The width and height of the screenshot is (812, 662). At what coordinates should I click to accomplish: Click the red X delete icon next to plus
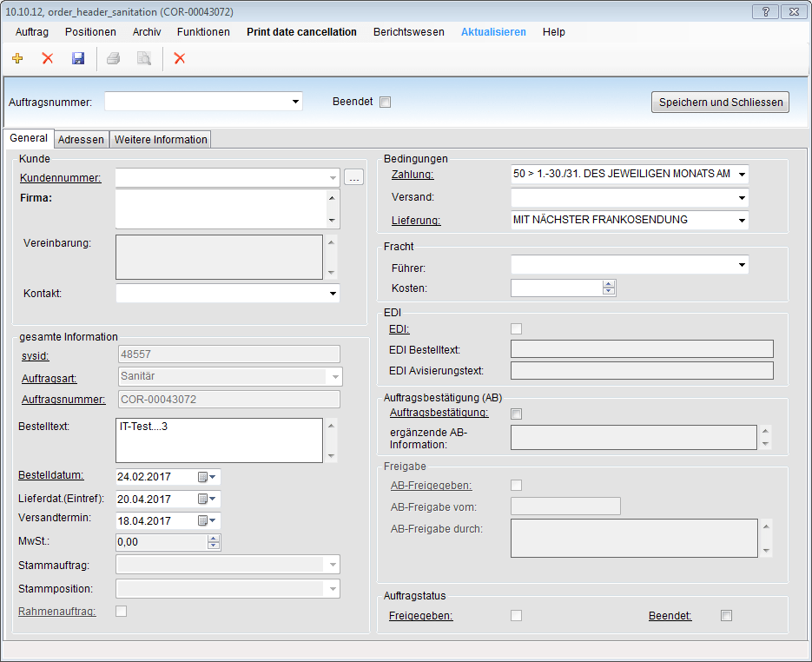click(x=48, y=58)
